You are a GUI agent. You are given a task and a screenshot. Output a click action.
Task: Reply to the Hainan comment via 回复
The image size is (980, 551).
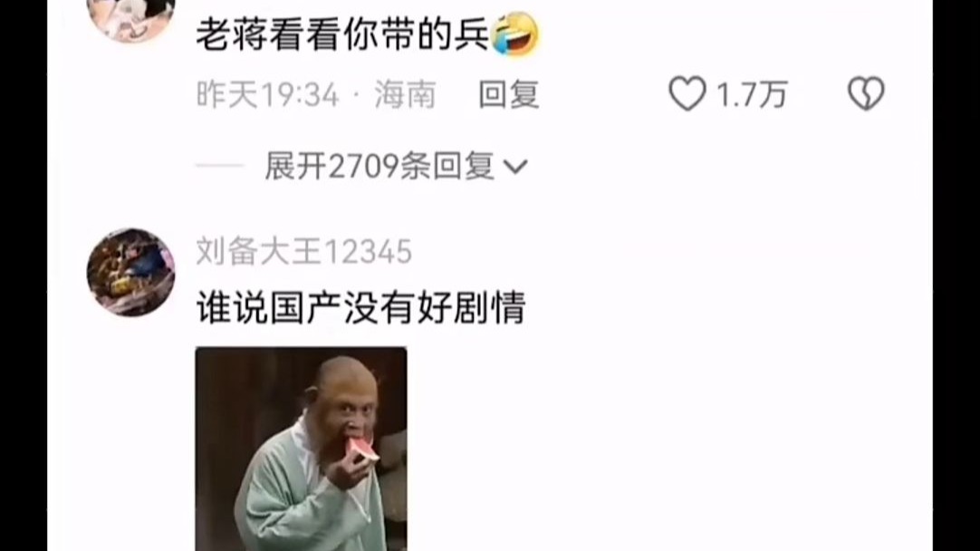pyautogui.click(x=509, y=95)
